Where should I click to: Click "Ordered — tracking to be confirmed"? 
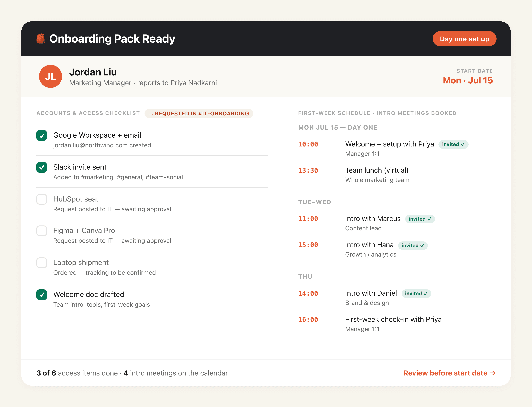[104, 273]
